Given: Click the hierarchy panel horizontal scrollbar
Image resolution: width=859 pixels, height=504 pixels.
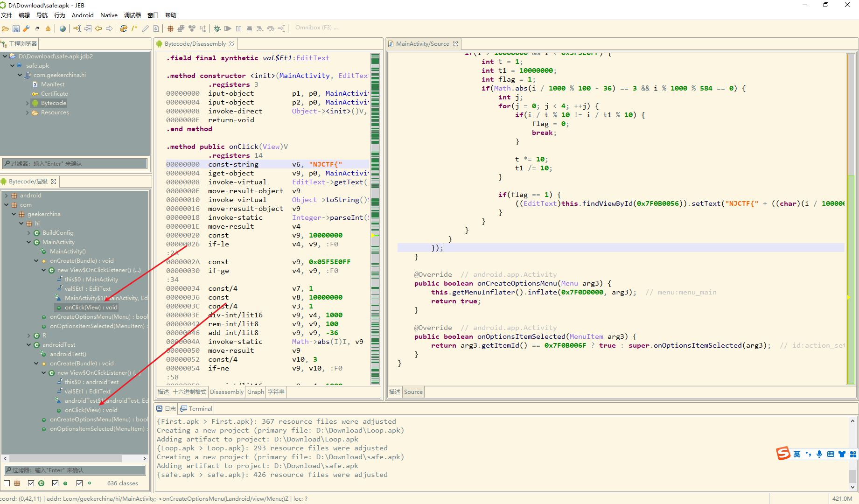Looking at the screenshot, I should 65,458.
